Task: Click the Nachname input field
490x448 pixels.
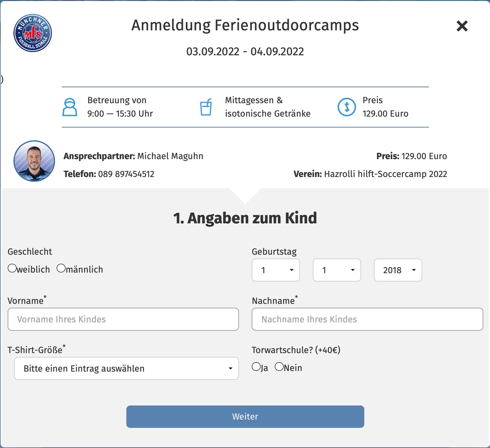Action: click(367, 319)
